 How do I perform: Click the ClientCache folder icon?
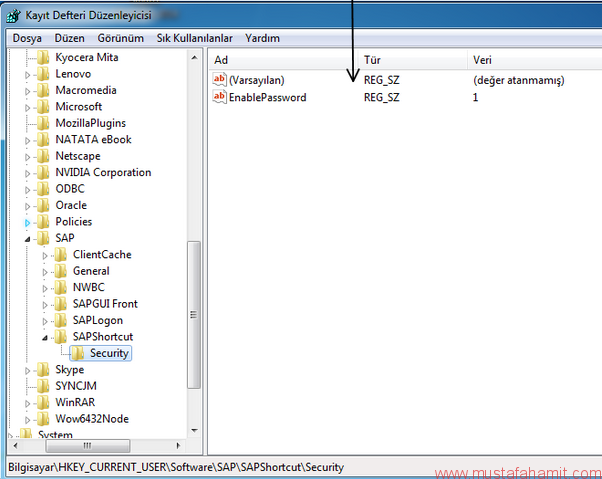(x=61, y=255)
